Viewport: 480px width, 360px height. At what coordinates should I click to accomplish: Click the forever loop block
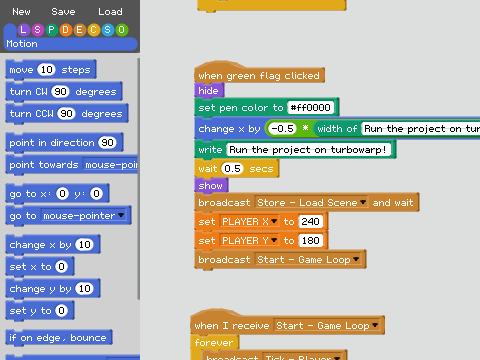pos(215,343)
